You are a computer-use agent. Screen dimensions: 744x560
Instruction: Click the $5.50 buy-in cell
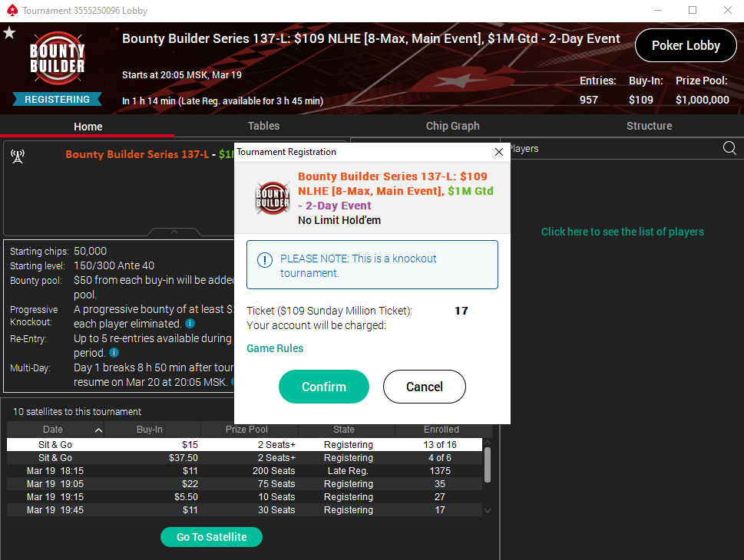tap(186, 497)
